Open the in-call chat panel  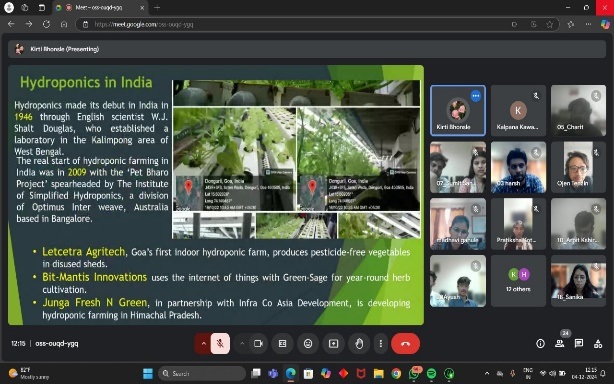point(579,344)
